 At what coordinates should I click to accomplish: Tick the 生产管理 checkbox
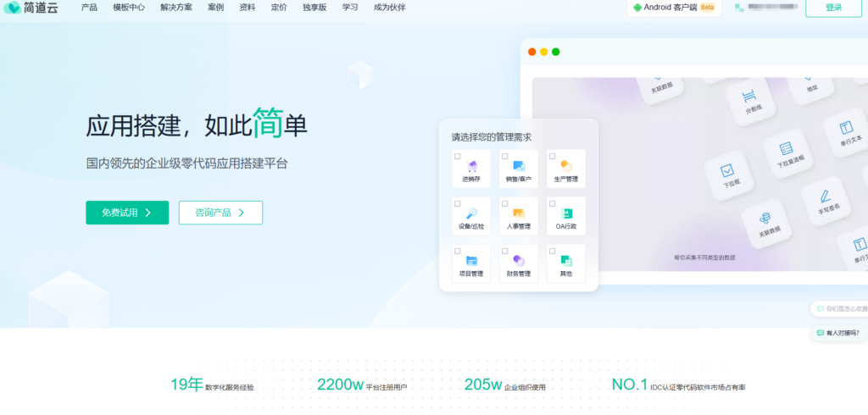[552, 157]
